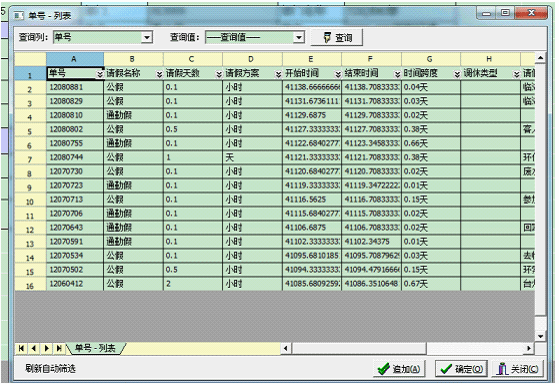Select 时间跨度 cell showing 0.66天

(431, 143)
